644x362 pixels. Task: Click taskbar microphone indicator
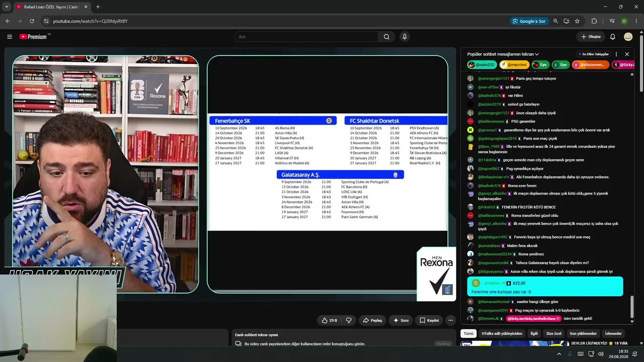tap(570, 354)
